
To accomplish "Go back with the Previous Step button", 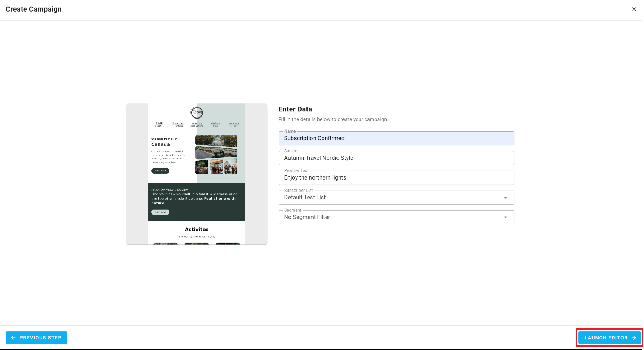I will tap(36, 338).
